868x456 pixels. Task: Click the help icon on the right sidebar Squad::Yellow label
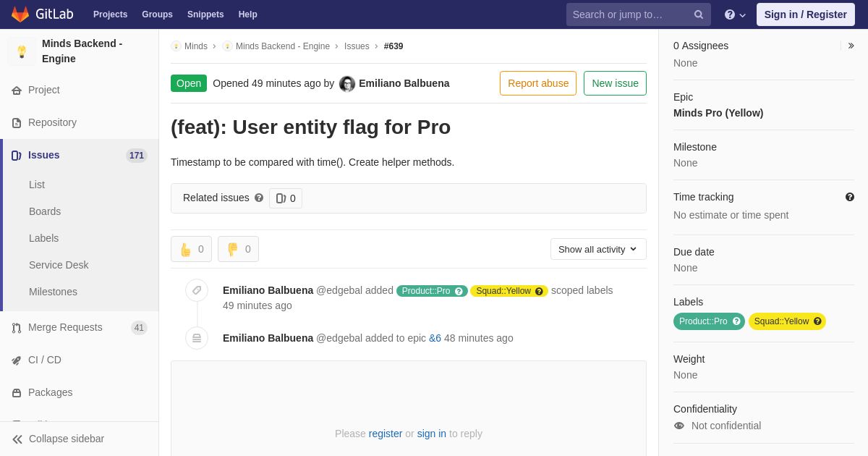tap(817, 321)
